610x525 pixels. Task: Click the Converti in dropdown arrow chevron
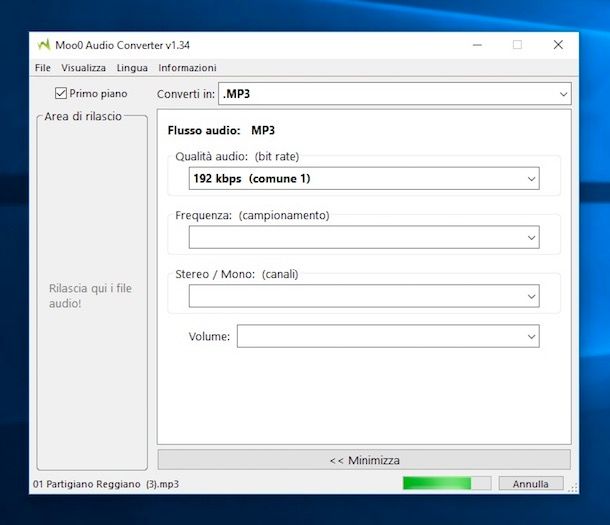pyautogui.click(x=563, y=94)
